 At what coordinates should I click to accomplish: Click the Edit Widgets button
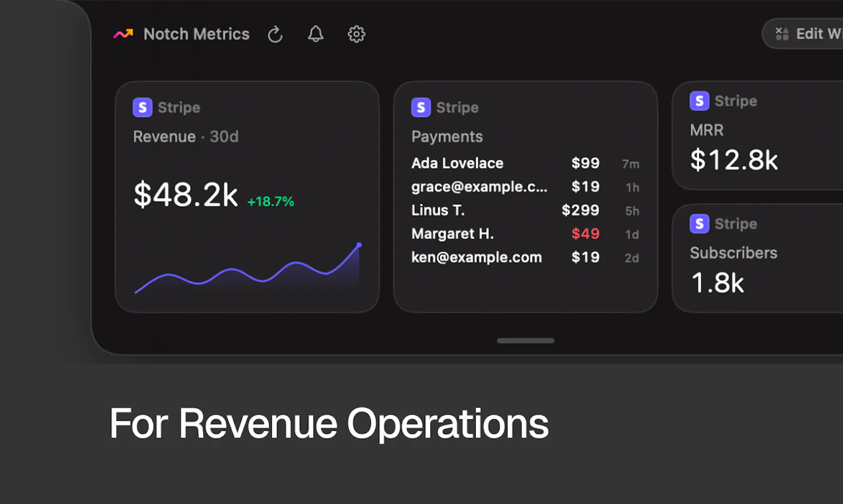(803, 34)
